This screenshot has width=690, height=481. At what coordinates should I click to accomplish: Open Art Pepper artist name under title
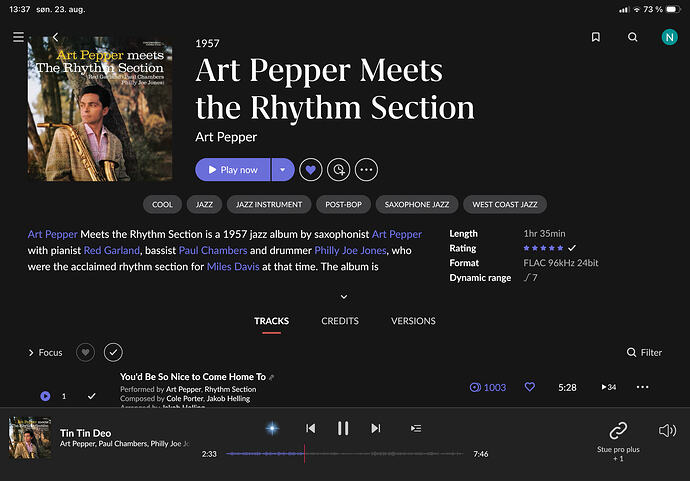pyautogui.click(x=226, y=137)
